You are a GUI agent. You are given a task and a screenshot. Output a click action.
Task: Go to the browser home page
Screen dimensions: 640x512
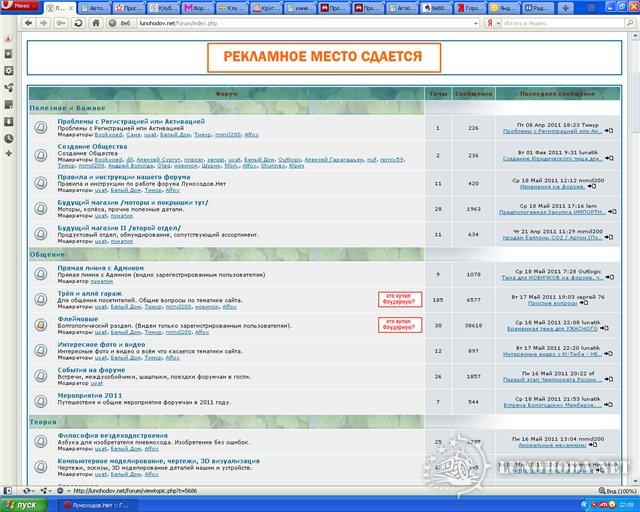click(96, 23)
